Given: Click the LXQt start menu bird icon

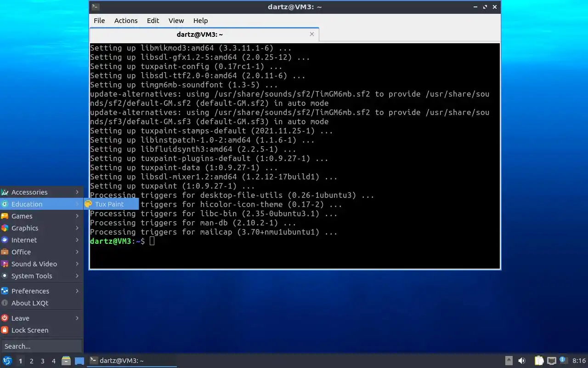Looking at the screenshot, I should [7, 361].
